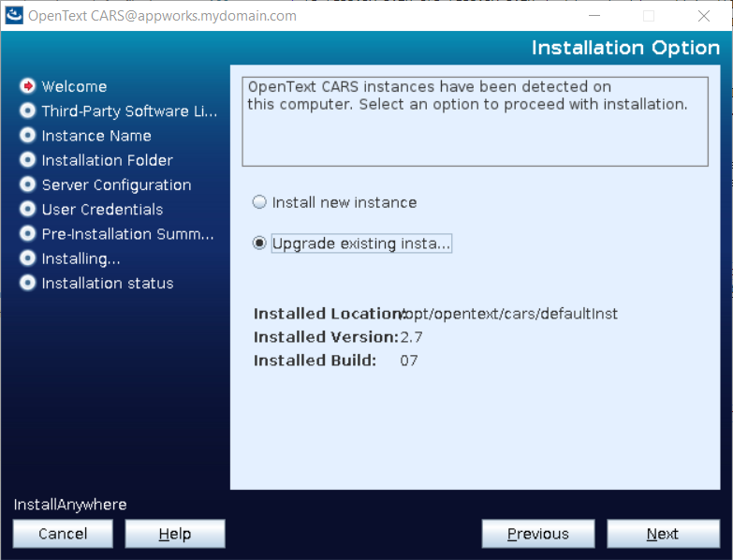Go back with the Previous button
Viewport: 733px width, 560px height.
tap(537, 534)
